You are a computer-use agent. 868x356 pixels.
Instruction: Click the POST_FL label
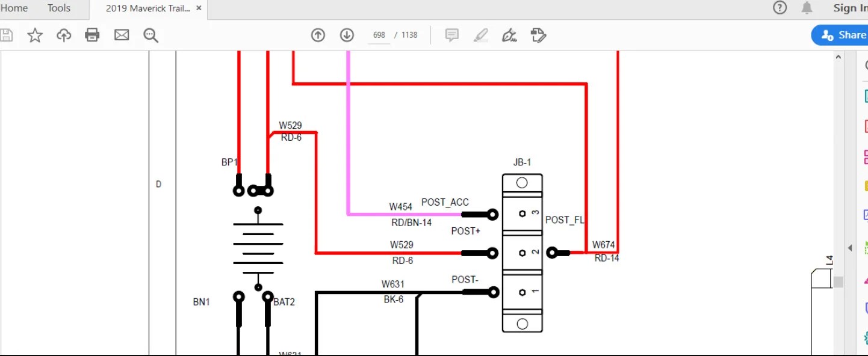click(x=565, y=220)
